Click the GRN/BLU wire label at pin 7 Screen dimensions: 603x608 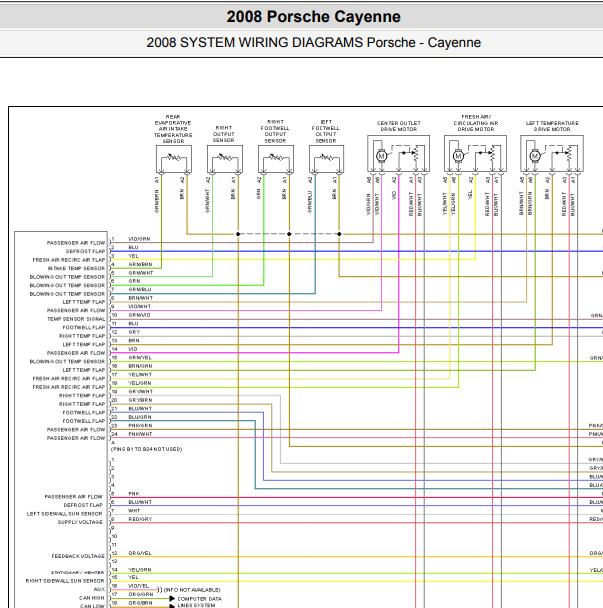(140, 290)
